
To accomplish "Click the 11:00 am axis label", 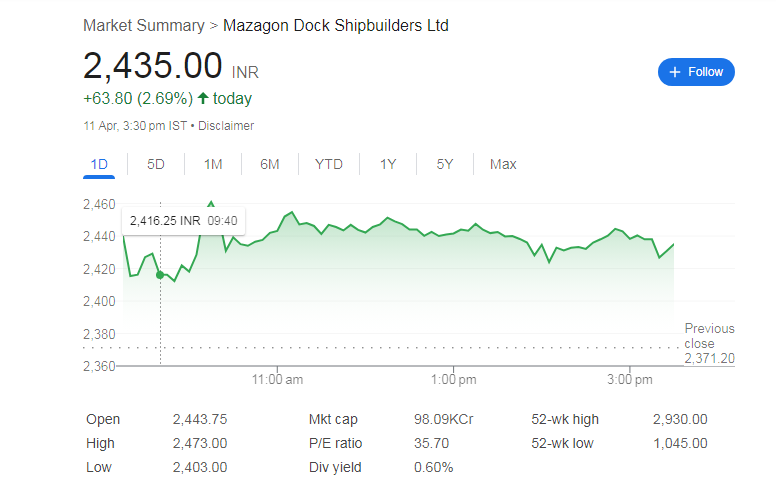I will coord(278,380).
